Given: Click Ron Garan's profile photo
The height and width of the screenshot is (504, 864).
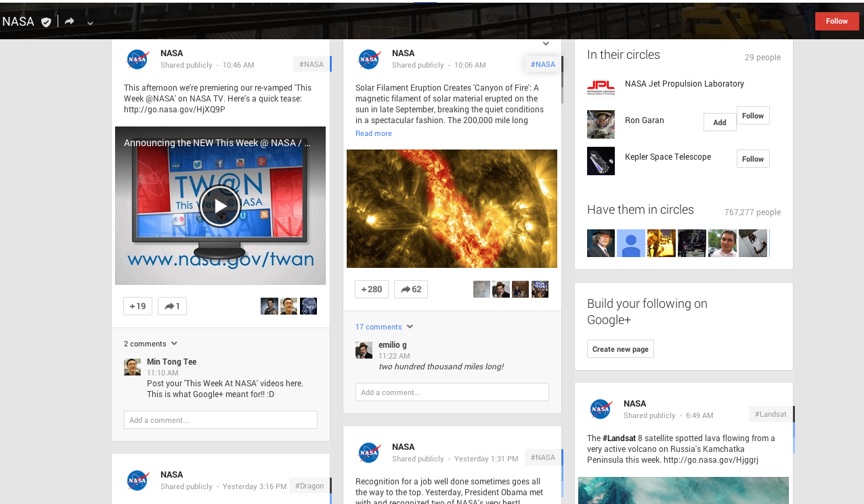Looking at the screenshot, I should pyautogui.click(x=601, y=124).
